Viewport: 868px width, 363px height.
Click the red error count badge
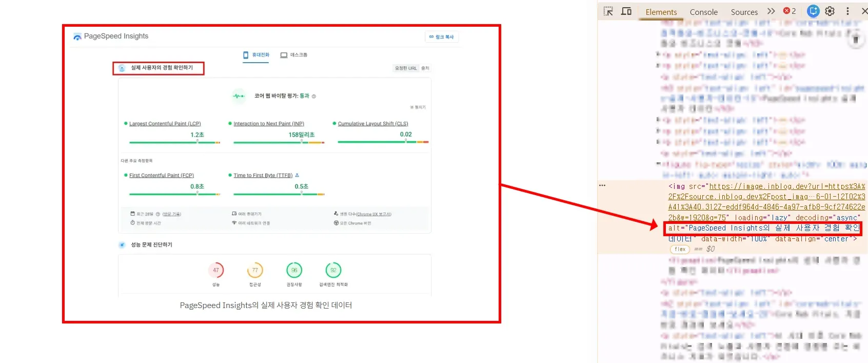coord(790,11)
